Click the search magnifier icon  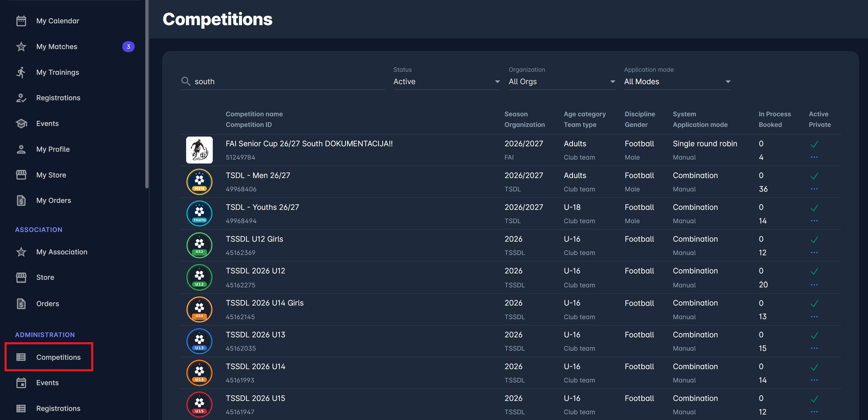pos(186,81)
